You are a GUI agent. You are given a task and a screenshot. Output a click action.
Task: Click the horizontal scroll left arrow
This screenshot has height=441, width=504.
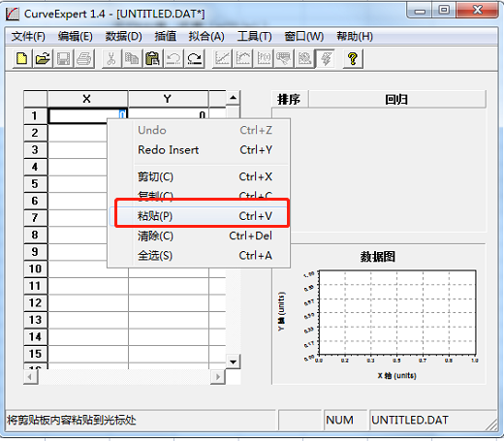[30, 377]
